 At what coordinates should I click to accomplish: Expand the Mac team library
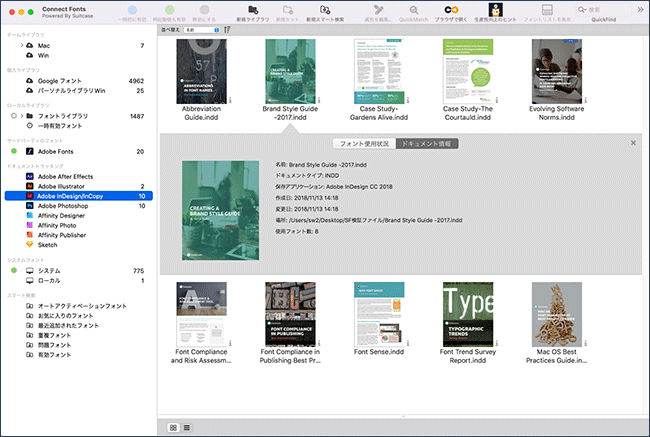[22, 45]
